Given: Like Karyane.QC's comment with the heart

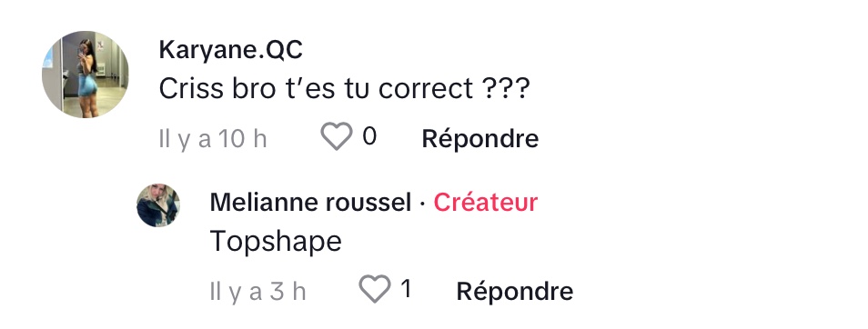Looking at the screenshot, I should point(337,136).
